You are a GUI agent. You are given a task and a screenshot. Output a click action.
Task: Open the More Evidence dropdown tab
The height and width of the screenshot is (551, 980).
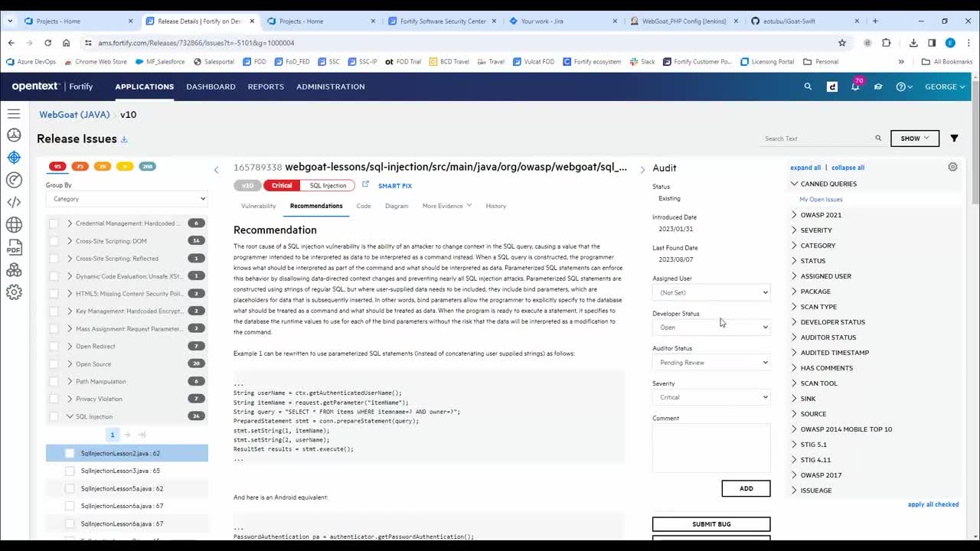[x=447, y=206]
